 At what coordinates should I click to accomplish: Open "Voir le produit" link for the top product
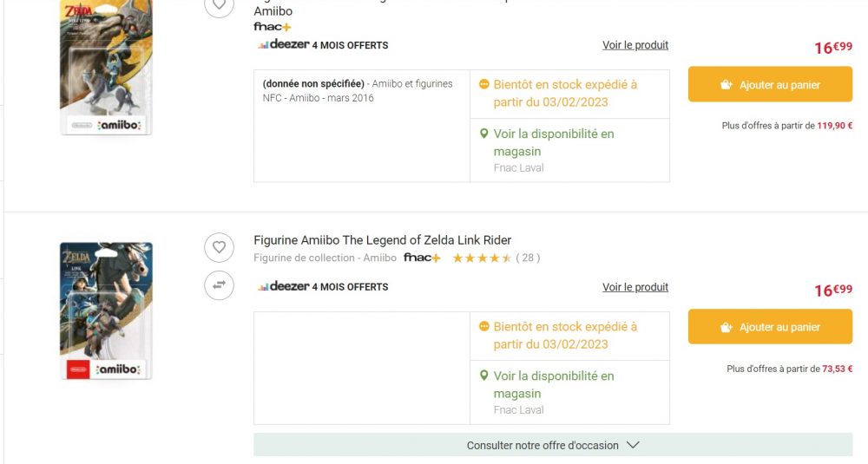pos(635,45)
